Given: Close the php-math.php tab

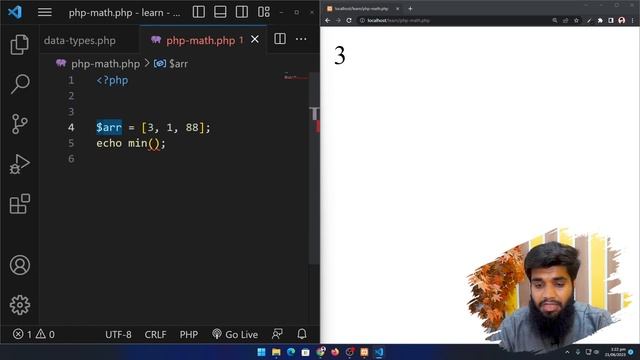Looking at the screenshot, I should coord(255,39).
